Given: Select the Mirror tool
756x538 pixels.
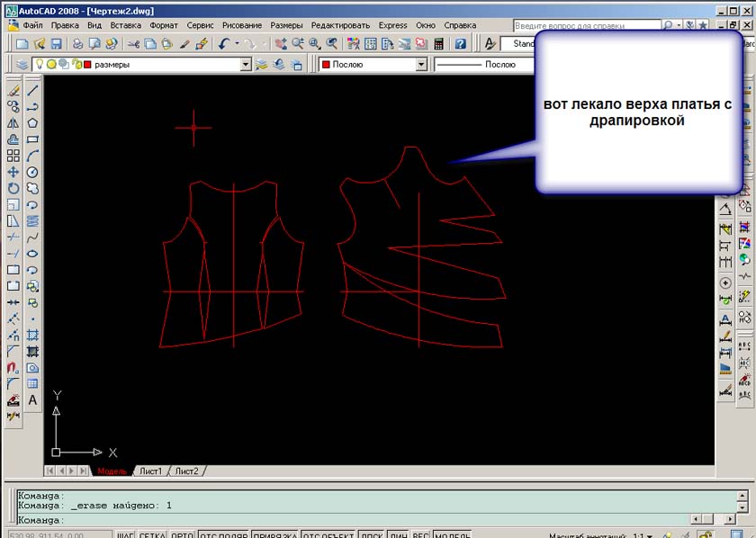Looking at the screenshot, I should coord(13,123).
